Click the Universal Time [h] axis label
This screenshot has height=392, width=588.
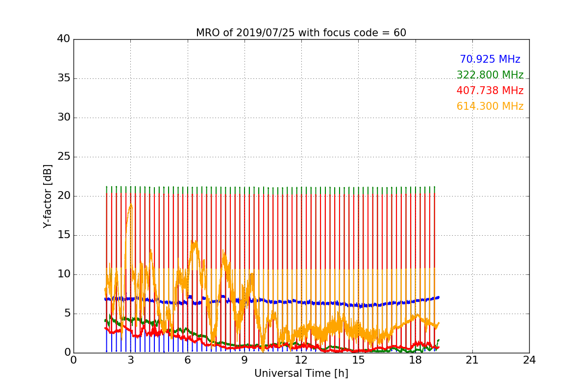coord(301,373)
